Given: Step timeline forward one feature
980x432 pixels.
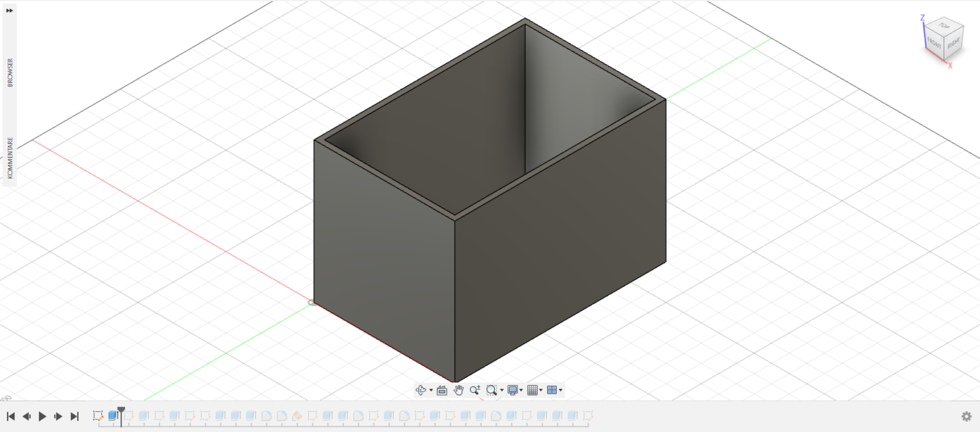Looking at the screenshot, I should pos(58,416).
